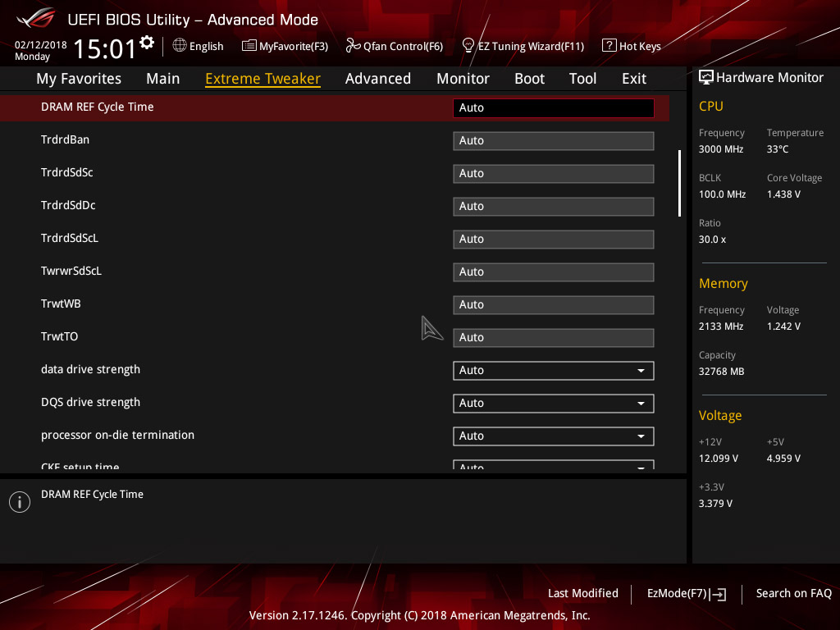Click the Ratio value 30.0 x
The width and height of the screenshot is (840, 630).
[x=713, y=240]
